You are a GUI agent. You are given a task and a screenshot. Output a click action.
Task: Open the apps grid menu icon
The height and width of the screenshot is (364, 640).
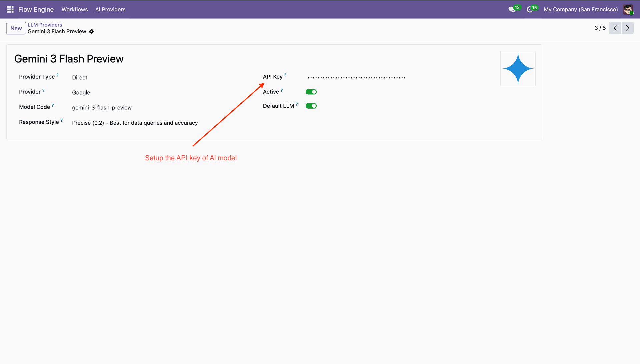coord(10,9)
